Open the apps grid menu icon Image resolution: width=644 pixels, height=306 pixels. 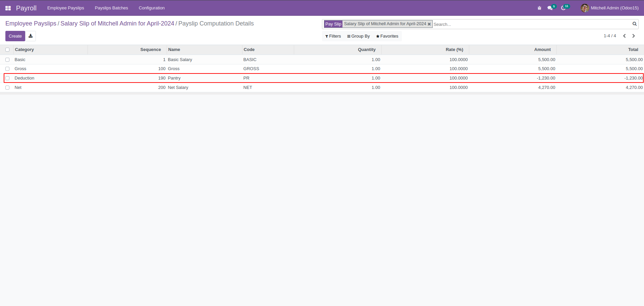click(x=8, y=8)
